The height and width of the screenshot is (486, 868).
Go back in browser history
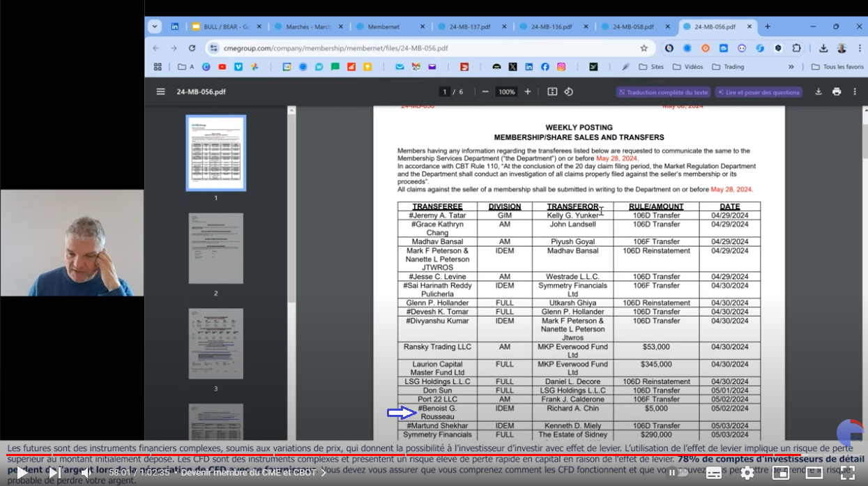pyautogui.click(x=155, y=48)
